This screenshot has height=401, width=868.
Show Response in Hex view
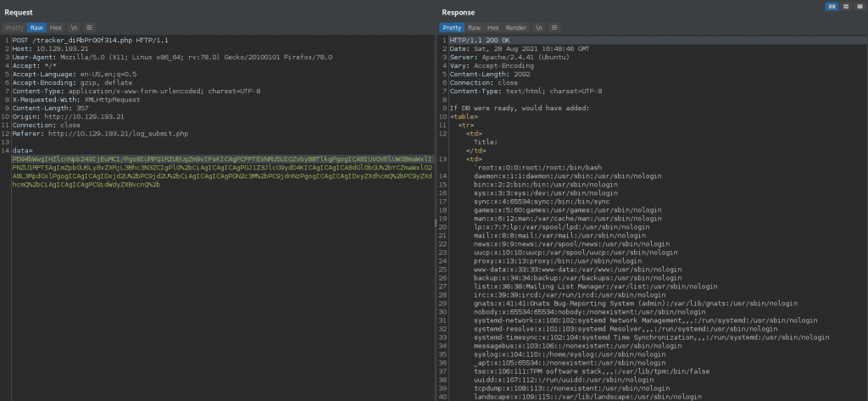coord(492,27)
